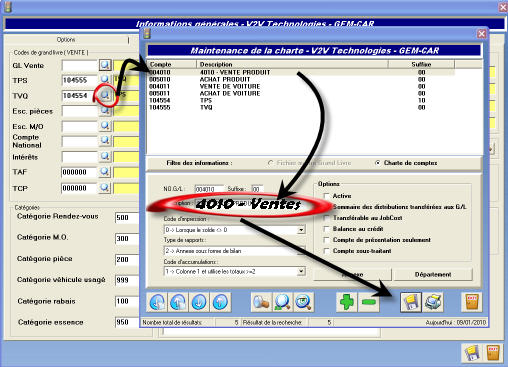Click the NO.G/L input field
The image size is (508, 367).
[x=209, y=189]
